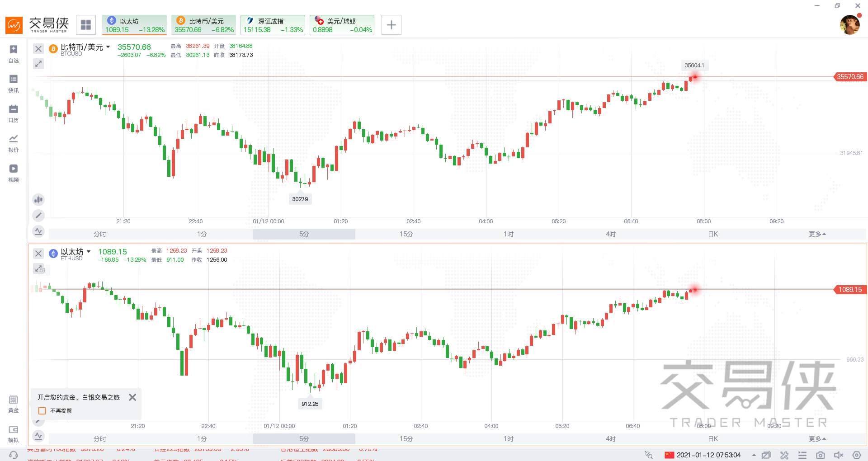Select the pencil drawing tool on BTC chart
This screenshot has width=868, height=461.
(x=38, y=215)
